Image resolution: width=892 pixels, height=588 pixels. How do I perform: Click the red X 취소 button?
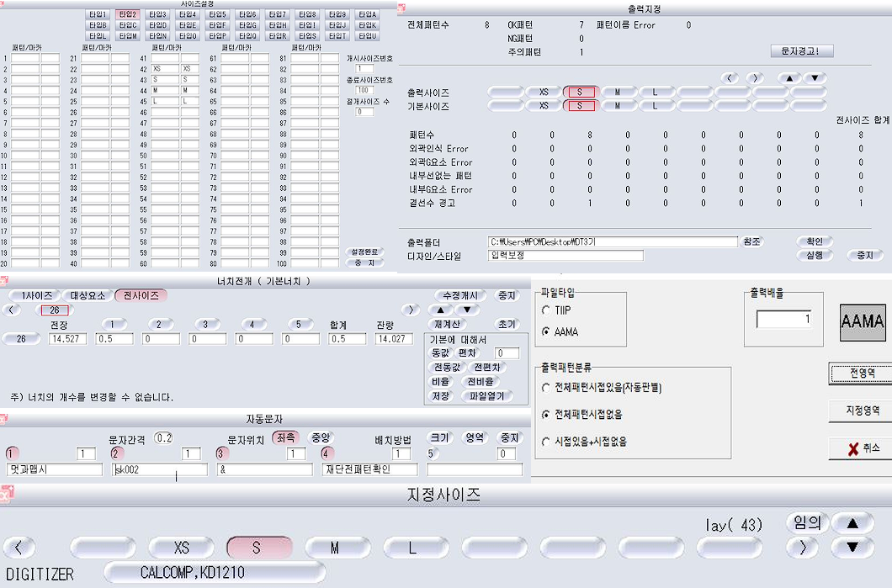[x=859, y=448]
